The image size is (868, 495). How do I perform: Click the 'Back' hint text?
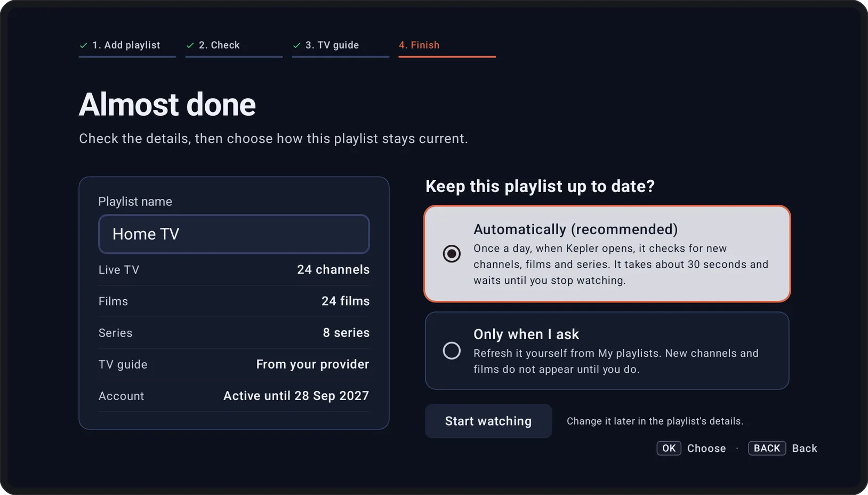tap(805, 449)
